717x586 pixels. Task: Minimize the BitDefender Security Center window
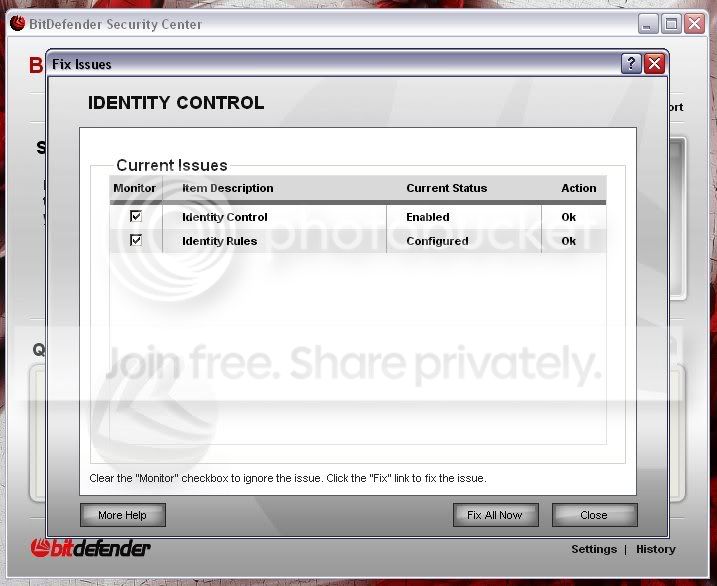[x=647, y=24]
